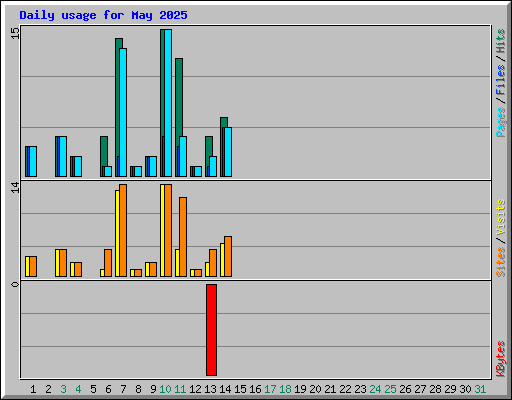
Task: Click the cyan Pages bar for day 14
Action: point(228,152)
